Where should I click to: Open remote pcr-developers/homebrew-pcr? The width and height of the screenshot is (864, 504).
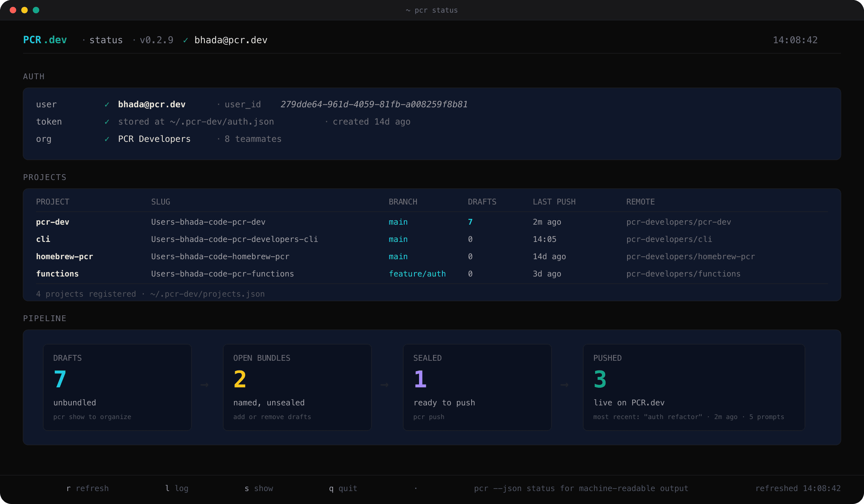coord(690,257)
